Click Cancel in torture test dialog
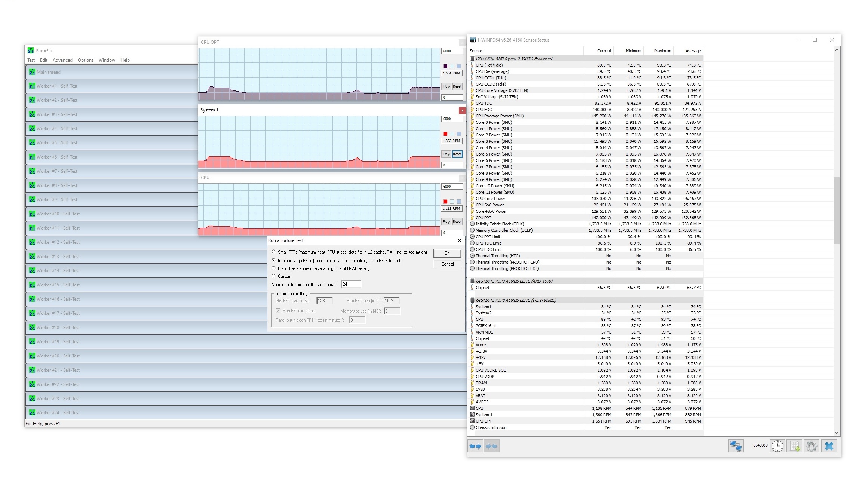The height and width of the screenshot is (488, 868). pos(447,264)
